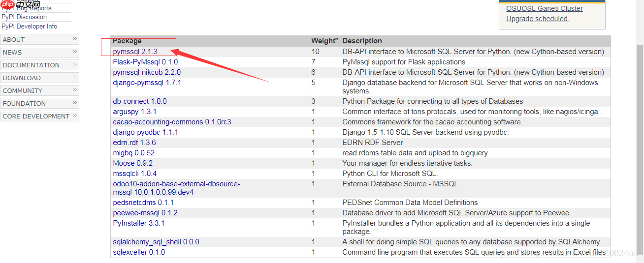Open the PyInstaller 3.3.1 package
The image size is (644, 263).
tap(138, 223)
